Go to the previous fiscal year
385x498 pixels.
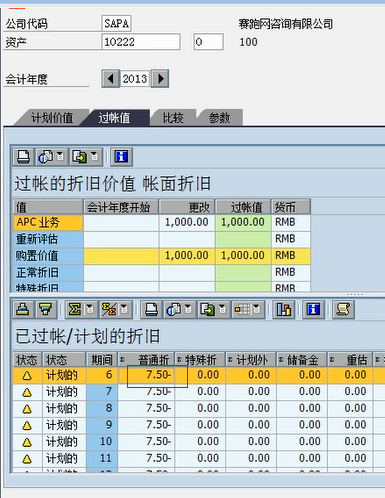point(111,79)
